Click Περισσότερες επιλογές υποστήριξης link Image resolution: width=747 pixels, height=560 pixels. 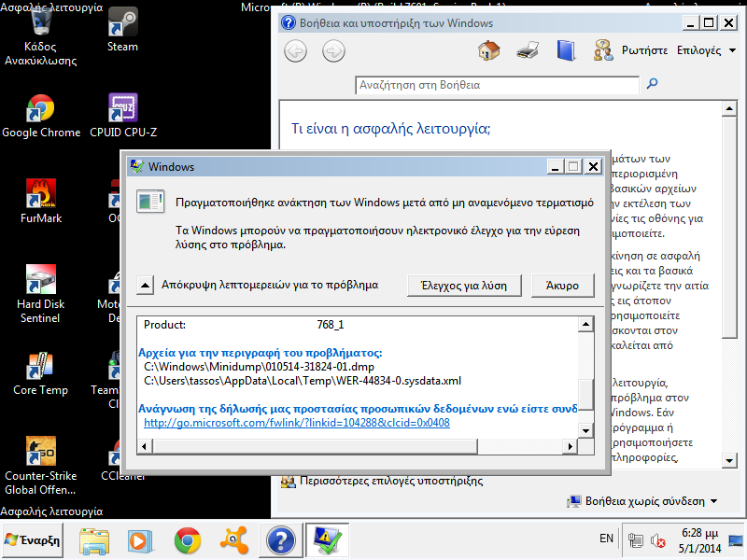point(391,481)
